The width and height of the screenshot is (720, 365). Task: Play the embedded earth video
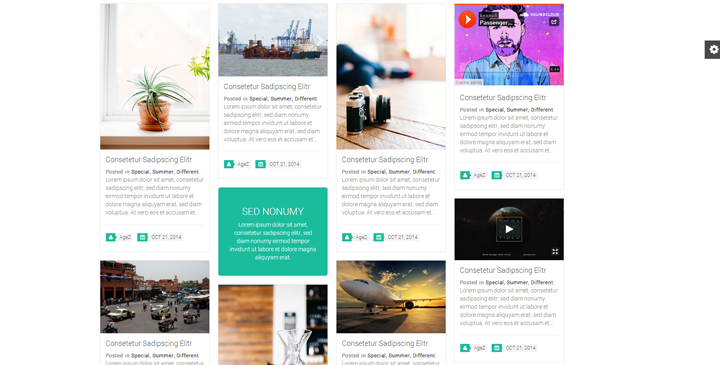tap(509, 229)
